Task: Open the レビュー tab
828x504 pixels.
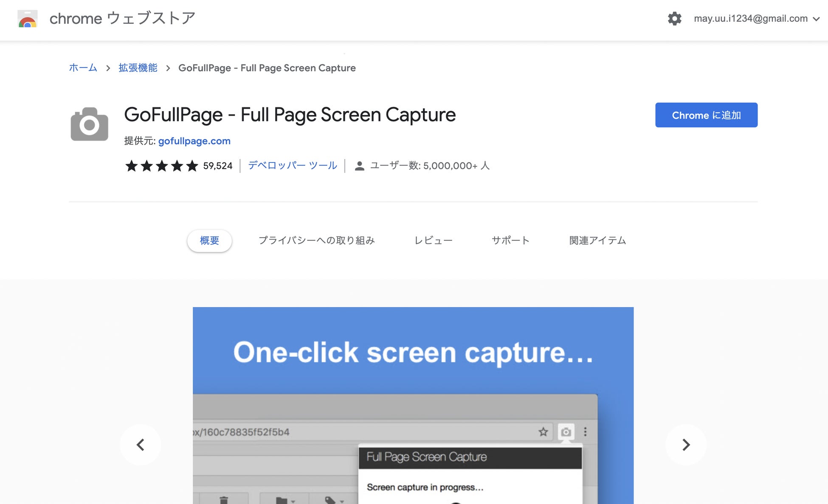Action: pyautogui.click(x=433, y=241)
